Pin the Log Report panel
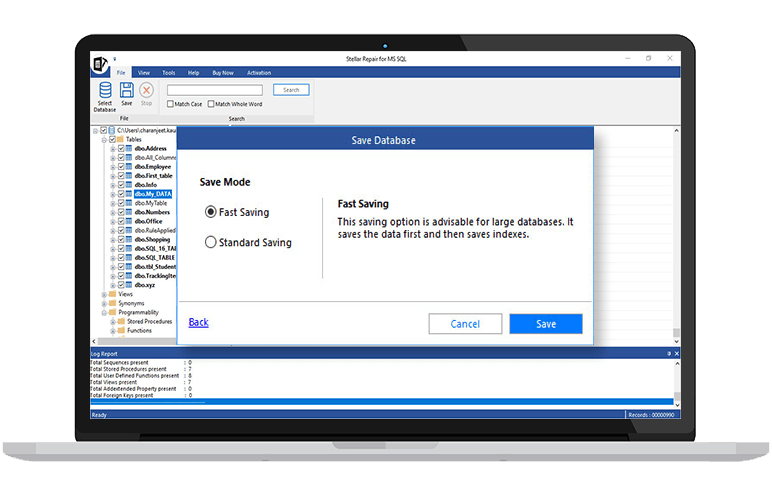The width and height of the screenshot is (772, 488). 669,354
